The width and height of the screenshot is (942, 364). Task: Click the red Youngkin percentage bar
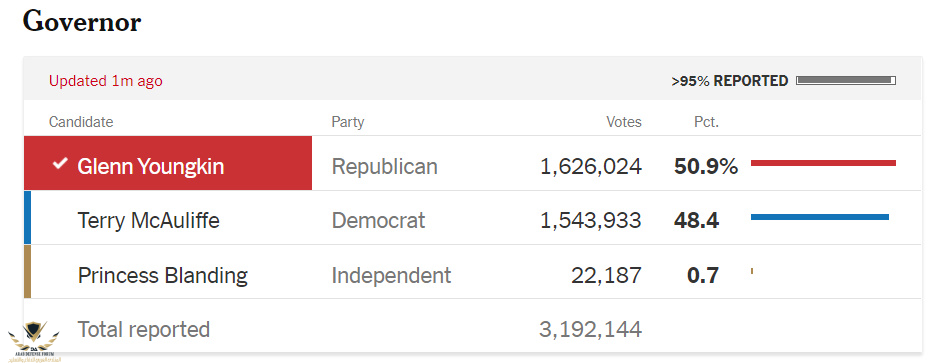pyautogui.click(x=823, y=163)
